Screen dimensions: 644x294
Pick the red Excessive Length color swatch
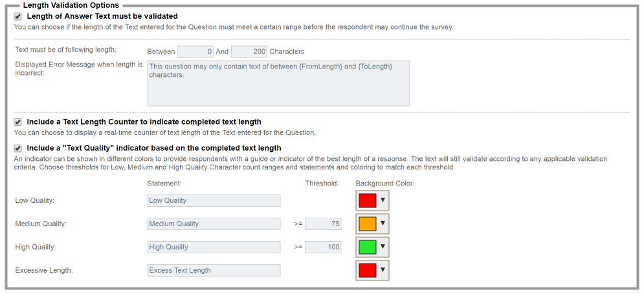[x=367, y=270]
